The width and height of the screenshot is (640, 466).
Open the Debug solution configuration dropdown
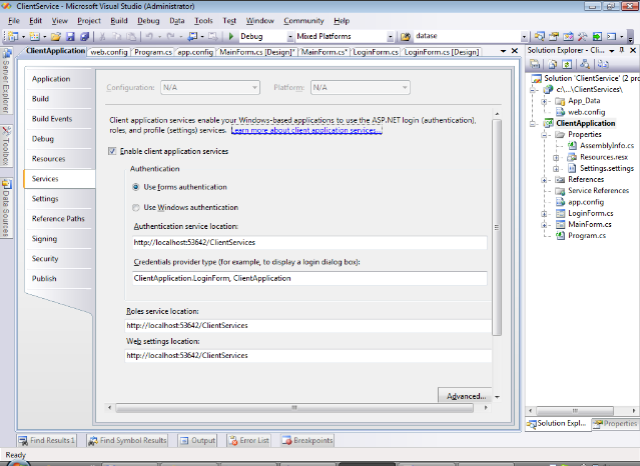coord(290,37)
